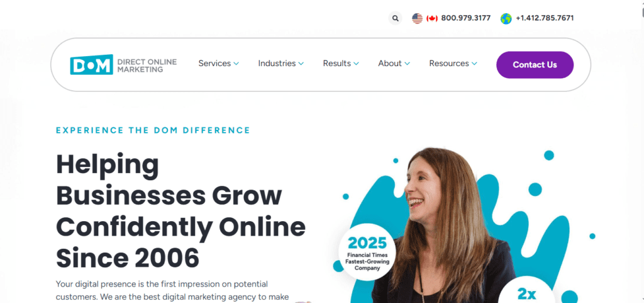The width and height of the screenshot is (644, 303).
Task: Call 800.979.3177 phone link
Action: pos(466,18)
